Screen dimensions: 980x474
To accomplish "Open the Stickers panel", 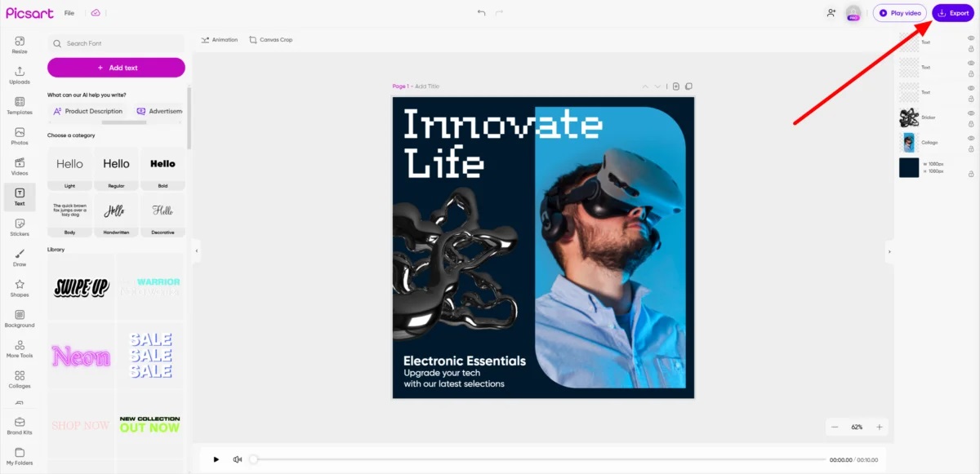I will (20, 227).
